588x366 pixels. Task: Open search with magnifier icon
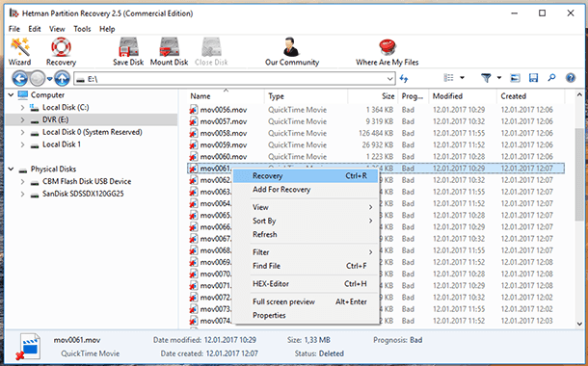click(x=551, y=78)
